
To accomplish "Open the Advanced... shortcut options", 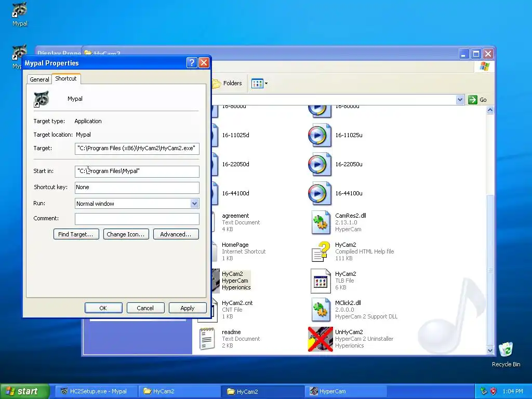I will (x=176, y=234).
